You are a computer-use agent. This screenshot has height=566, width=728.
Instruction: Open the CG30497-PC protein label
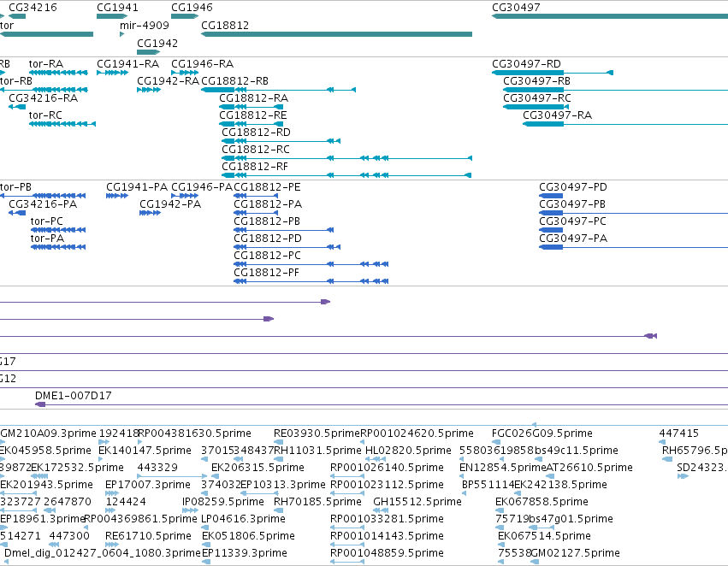point(572,221)
